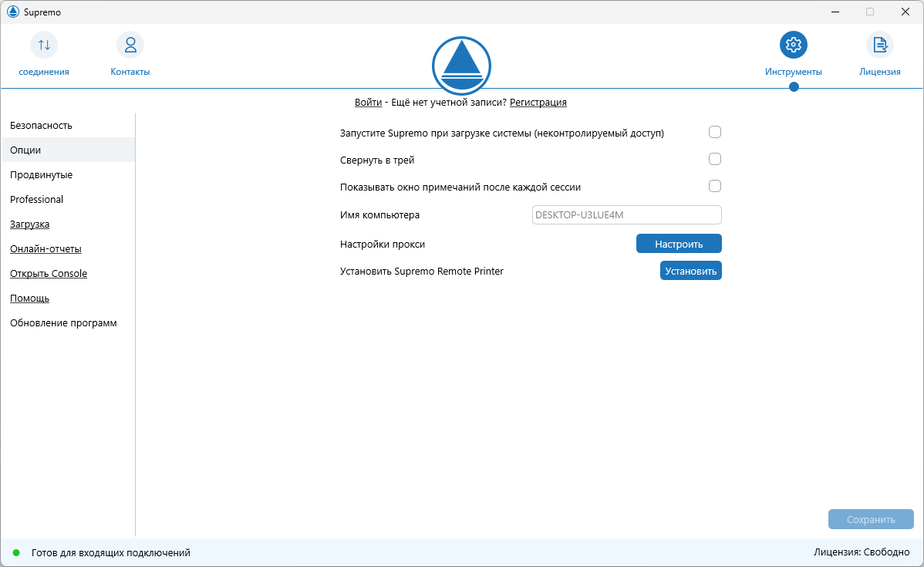
Task: Open the Продвинутые settings section
Action: coord(41,174)
